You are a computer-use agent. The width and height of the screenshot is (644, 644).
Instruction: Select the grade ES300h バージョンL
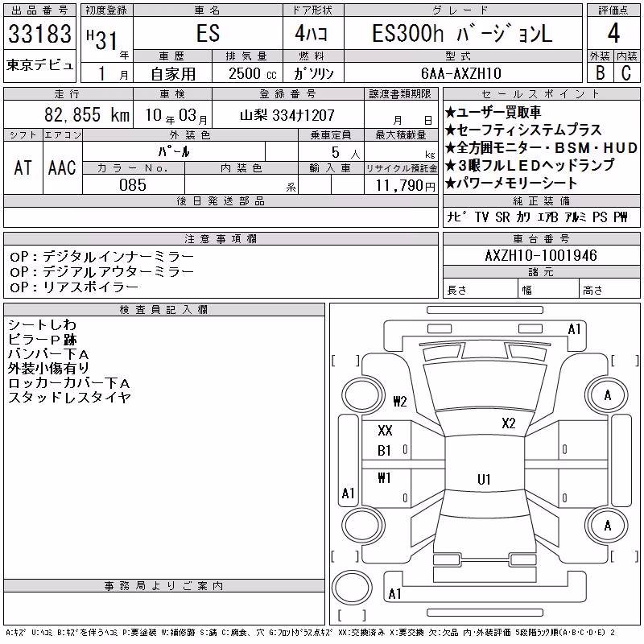click(462, 33)
